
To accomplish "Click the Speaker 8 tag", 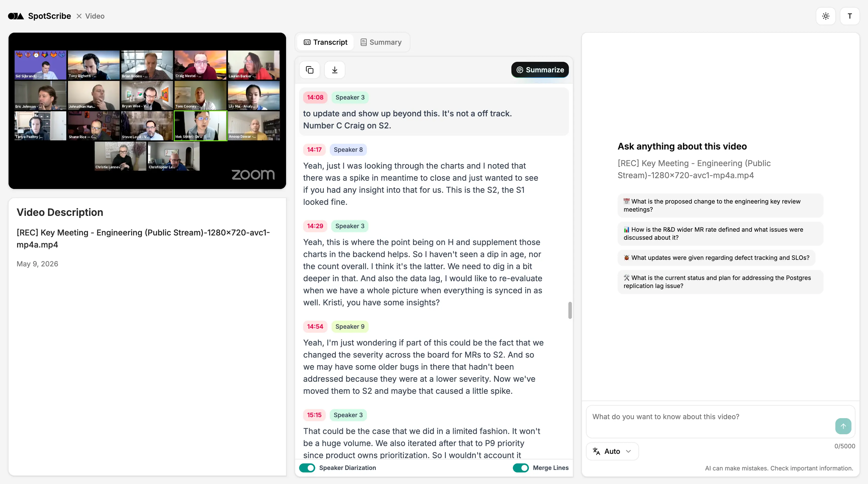I will pyautogui.click(x=348, y=150).
